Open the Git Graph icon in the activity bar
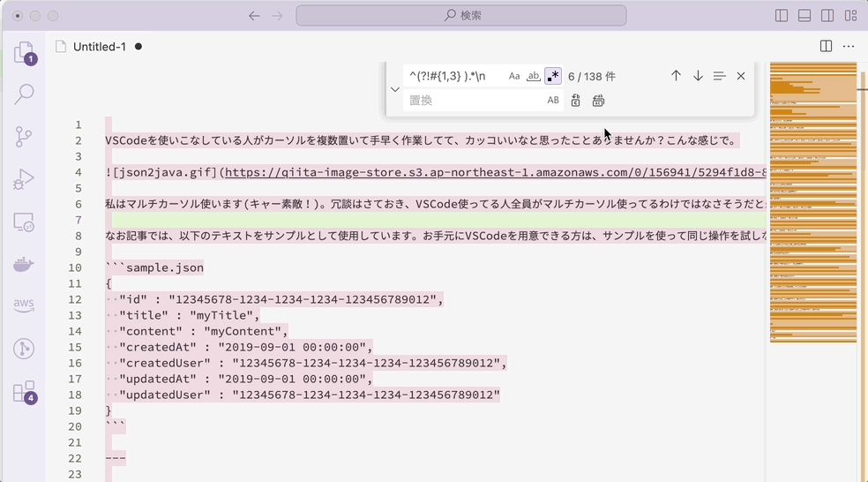The width and height of the screenshot is (868, 482). (24, 349)
